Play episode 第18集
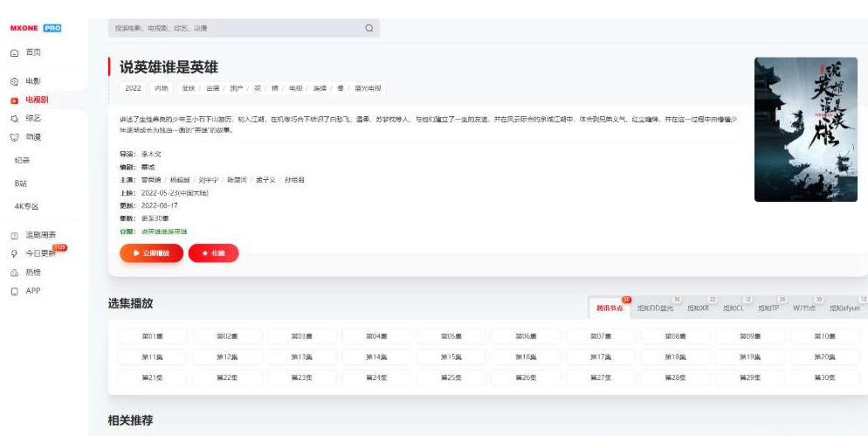The image size is (868, 436). (675, 357)
